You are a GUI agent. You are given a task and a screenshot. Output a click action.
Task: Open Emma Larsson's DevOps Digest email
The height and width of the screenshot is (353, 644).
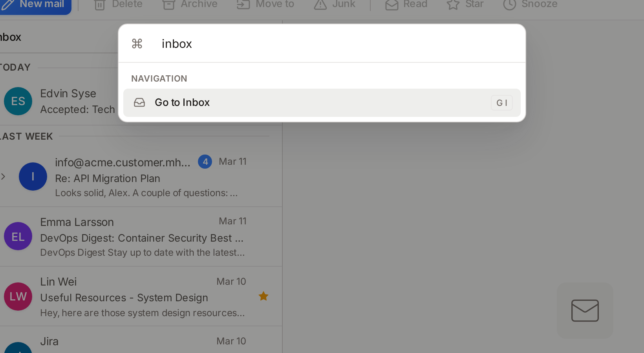[141, 237]
